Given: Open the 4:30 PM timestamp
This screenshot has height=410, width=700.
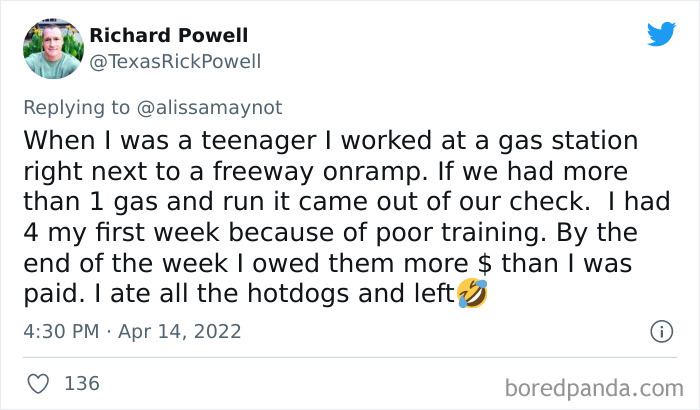Looking at the screenshot, I should [x=61, y=331].
